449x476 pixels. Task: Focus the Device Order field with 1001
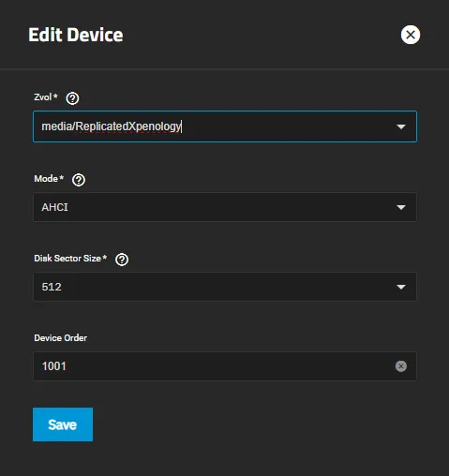coord(225,366)
